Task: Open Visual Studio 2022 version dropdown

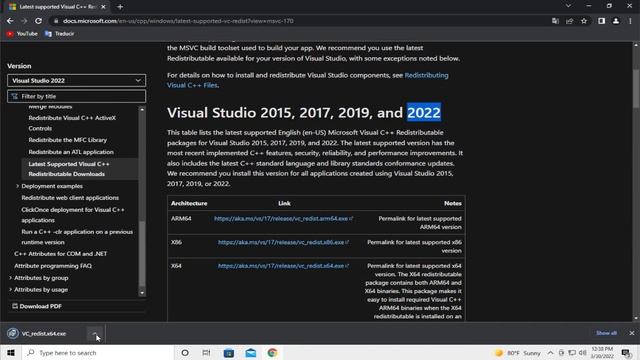Action: pyautogui.click(x=76, y=80)
